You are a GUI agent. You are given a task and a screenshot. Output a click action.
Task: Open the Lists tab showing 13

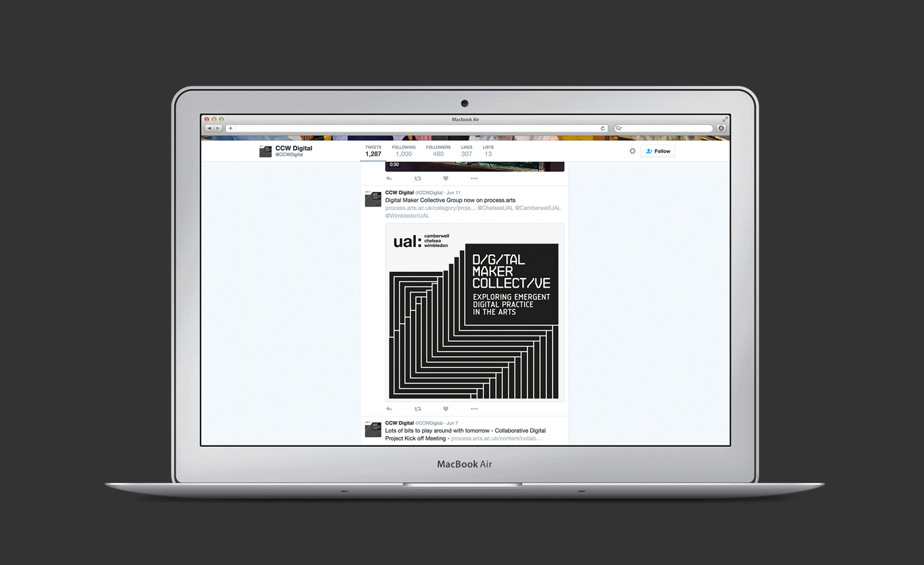tap(488, 151)
